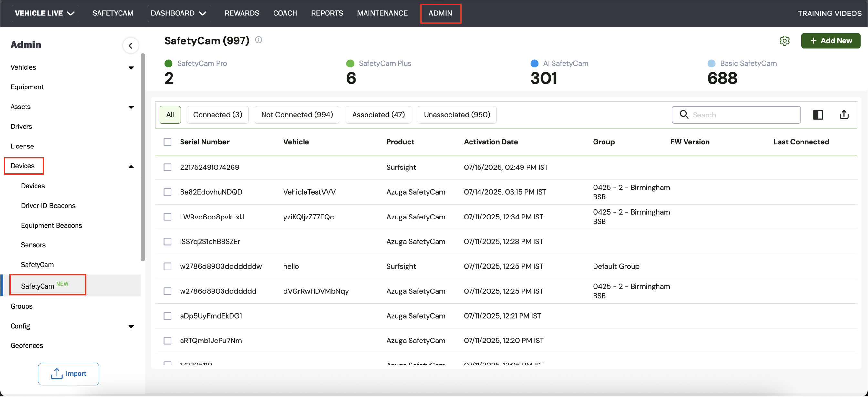The image size is (868, 397).
Task: Open the Vehicle Live dropdown
Action: click(x=45, y=13)
